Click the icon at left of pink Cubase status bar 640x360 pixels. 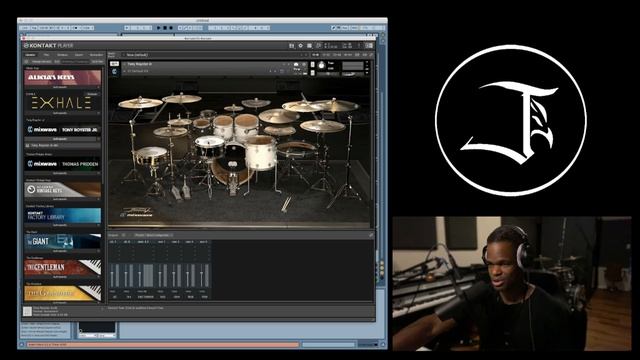pos(22,345)
